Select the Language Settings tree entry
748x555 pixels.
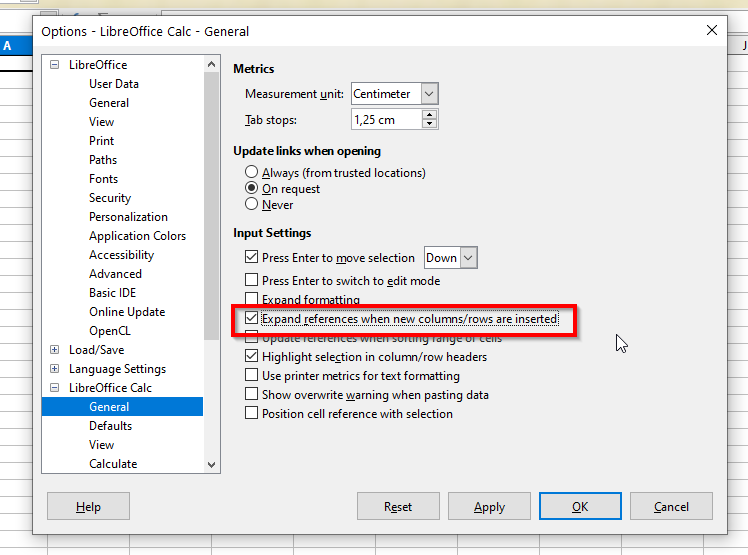click(x=117, y=369)
